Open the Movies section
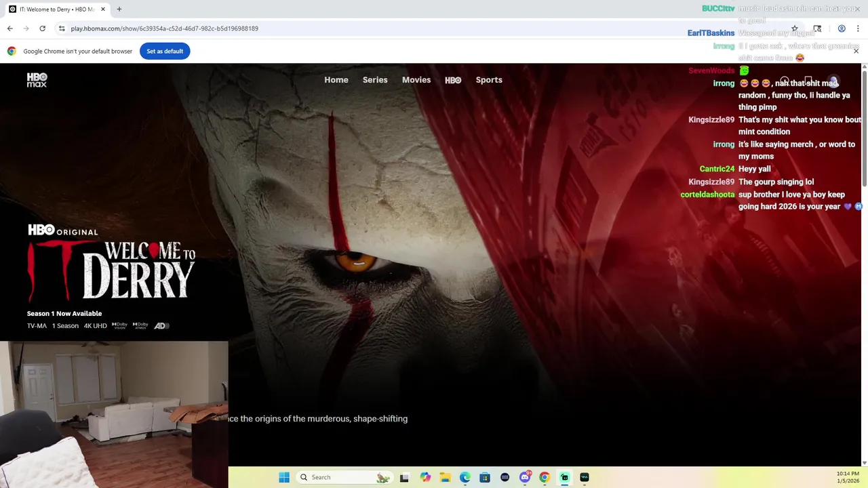This screenshot has width=868, height=488. [416, 80]
